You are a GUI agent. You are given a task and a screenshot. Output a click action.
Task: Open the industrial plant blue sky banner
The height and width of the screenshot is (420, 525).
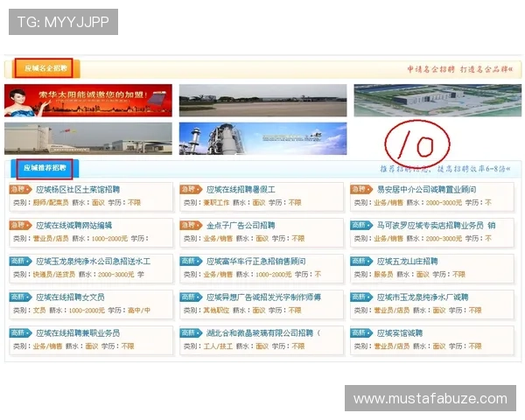click(262, 138)
